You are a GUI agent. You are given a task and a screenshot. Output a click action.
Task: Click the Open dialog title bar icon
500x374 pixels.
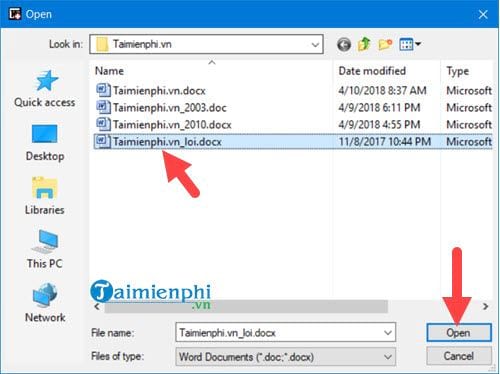[15, 14]
